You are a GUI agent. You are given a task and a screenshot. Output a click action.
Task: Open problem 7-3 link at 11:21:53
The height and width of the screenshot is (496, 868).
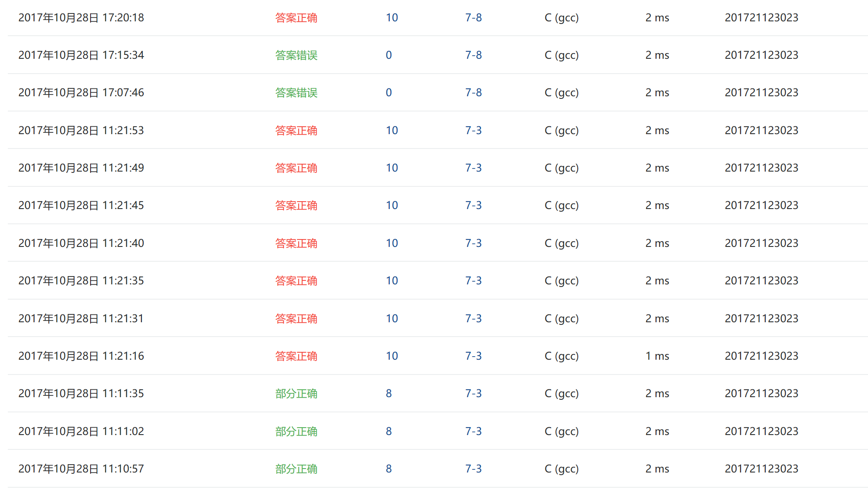click(x=473, y=131)
